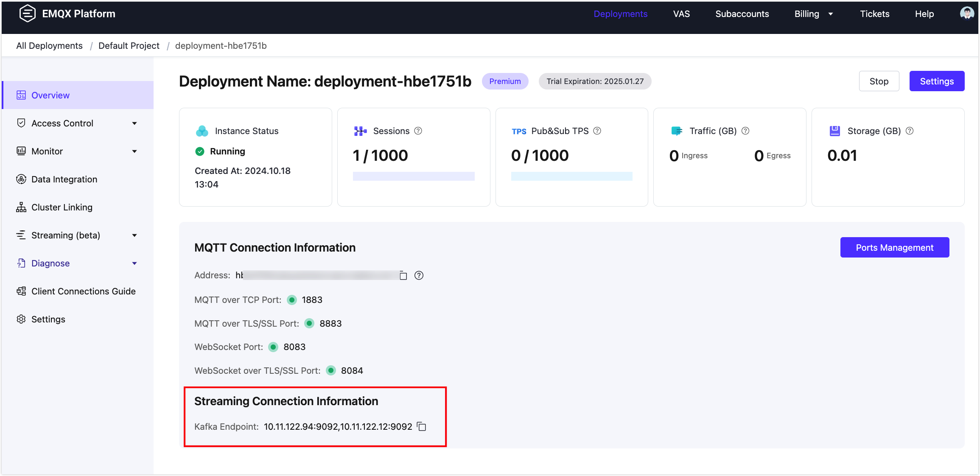Click the Pub&Sub TPS progress bar

coord(571,176)
